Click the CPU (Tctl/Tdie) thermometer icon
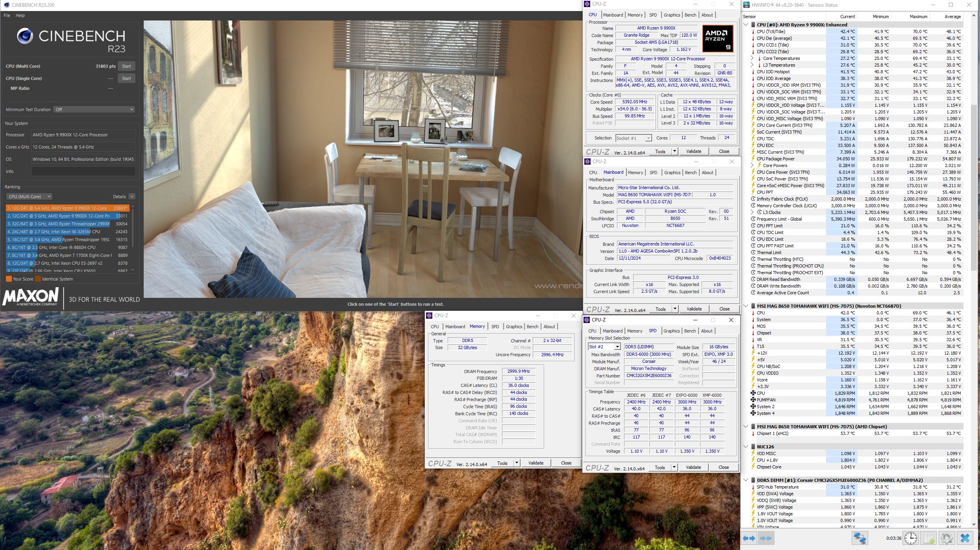980x550 pixels. 753,32
